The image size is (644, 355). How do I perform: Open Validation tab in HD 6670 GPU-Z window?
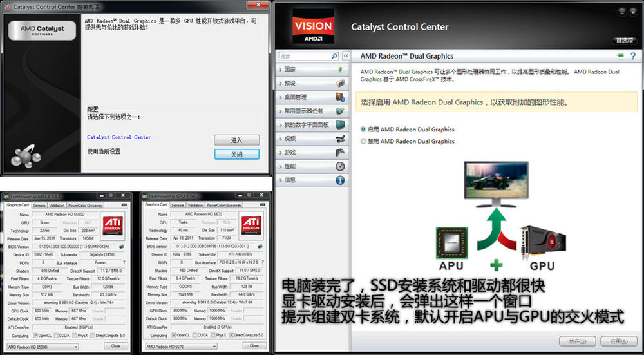[195, 205]
